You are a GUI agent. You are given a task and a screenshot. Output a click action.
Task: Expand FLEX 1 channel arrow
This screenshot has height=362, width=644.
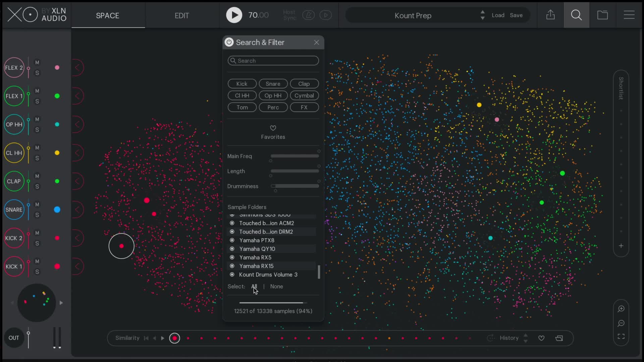pos(77,96)
